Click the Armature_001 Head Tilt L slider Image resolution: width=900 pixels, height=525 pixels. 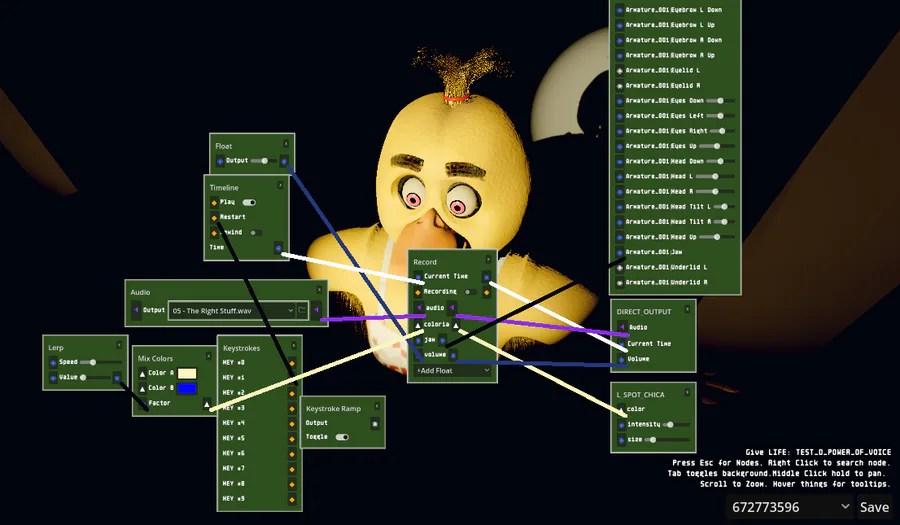(x=724, y=207)
